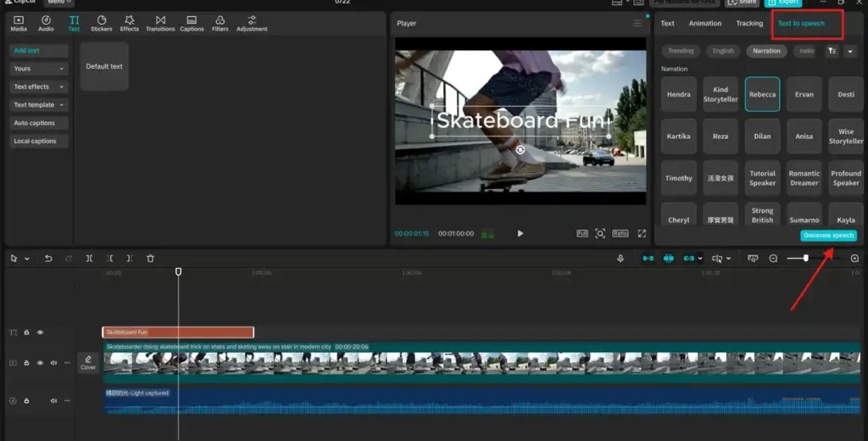Open the selection tool mode dropdown arrow
Screen dimensions: 868x441
pyautogui.click(x=26, y=259)
